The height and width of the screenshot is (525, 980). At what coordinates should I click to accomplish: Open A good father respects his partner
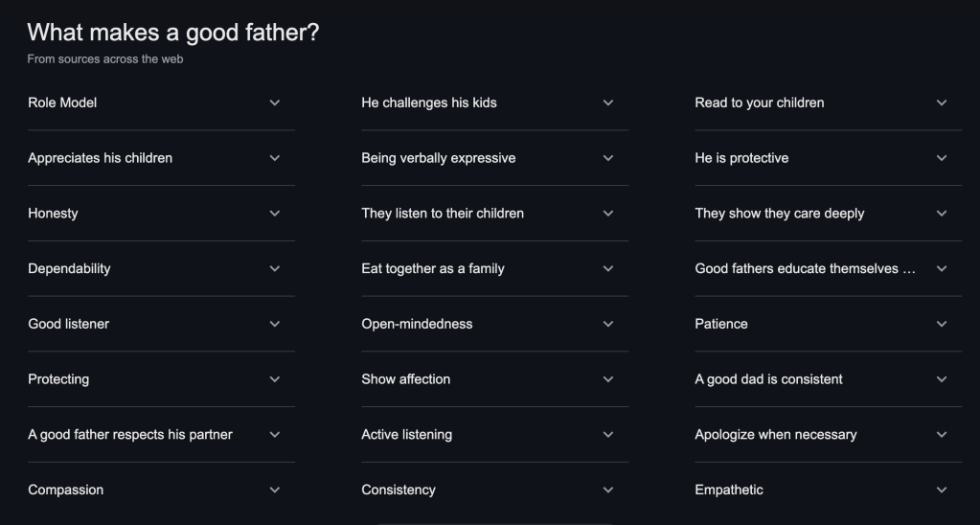coord(130,435)
